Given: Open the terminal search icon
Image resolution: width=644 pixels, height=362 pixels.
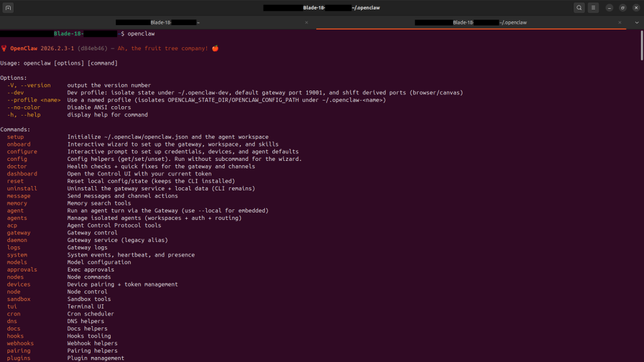Looking at the screenshot, I should (x=579, y=8).
